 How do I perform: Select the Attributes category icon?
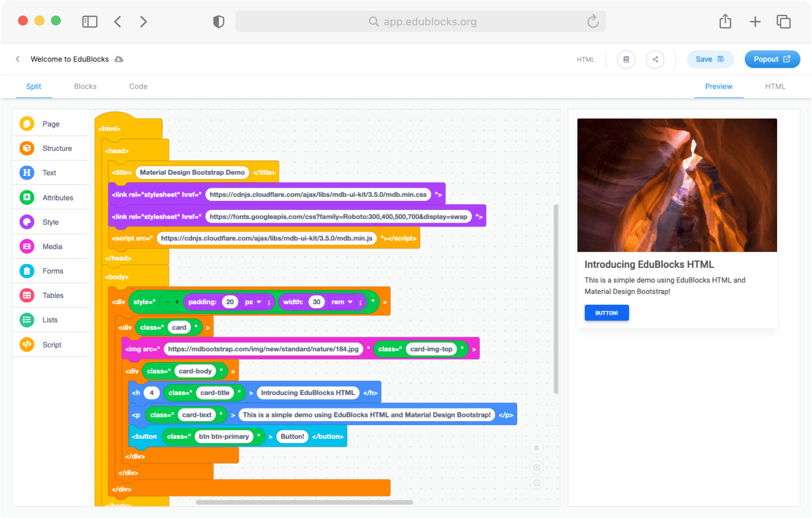pos(27,198)
